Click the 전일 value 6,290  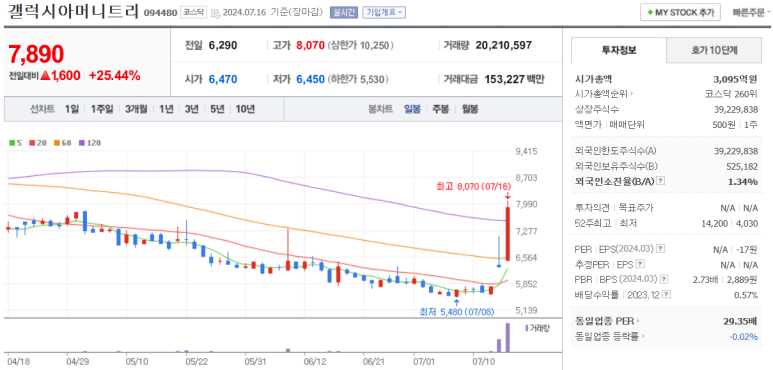pyautogui.click(x=223, y=45)
